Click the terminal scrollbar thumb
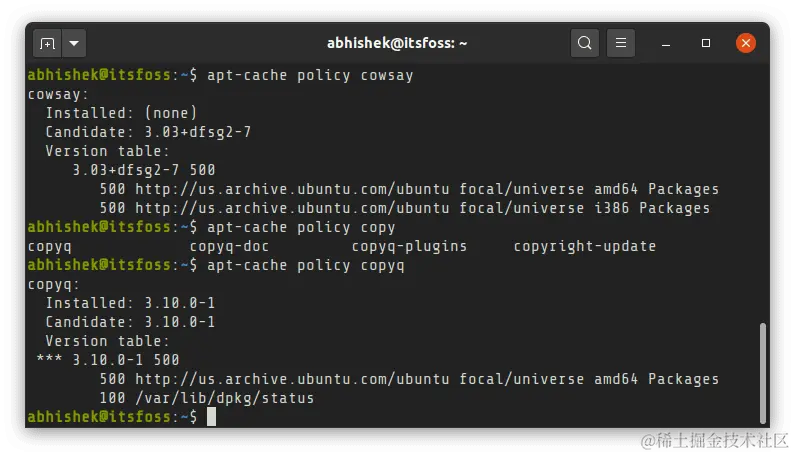 [x=763, y=373]
